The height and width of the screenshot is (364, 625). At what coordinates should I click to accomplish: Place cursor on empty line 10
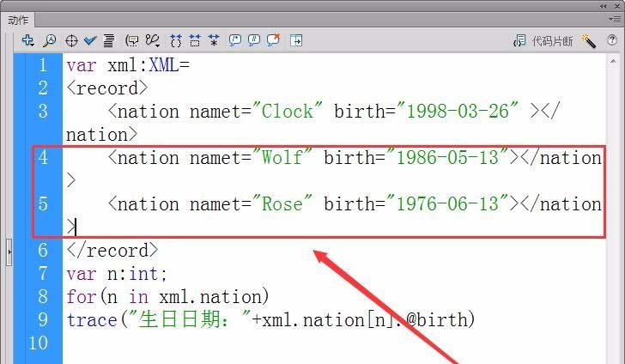coord(335,343)
